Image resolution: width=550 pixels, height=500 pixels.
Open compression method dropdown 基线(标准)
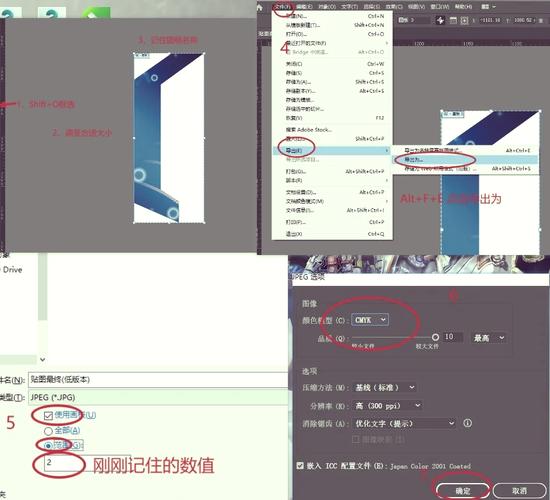pos(384,387)
